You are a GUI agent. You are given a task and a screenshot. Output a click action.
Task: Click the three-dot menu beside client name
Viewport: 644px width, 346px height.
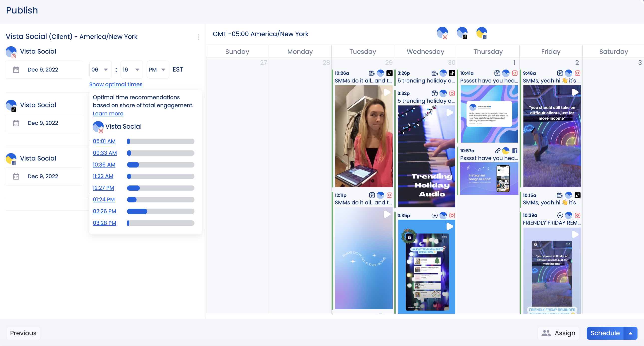(x=198, y=37)
